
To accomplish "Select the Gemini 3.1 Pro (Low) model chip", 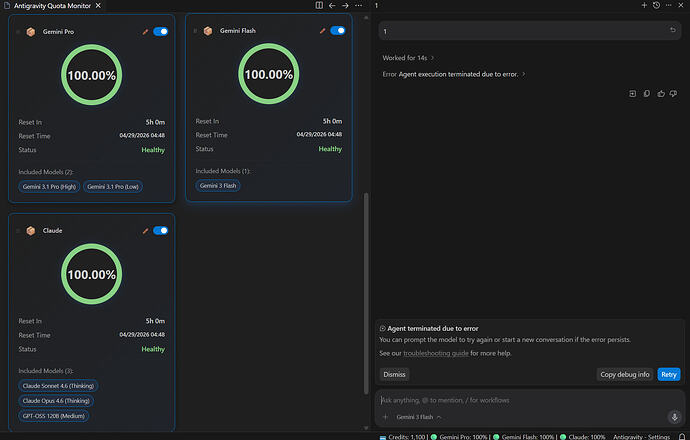I will (x=113, y=187).
